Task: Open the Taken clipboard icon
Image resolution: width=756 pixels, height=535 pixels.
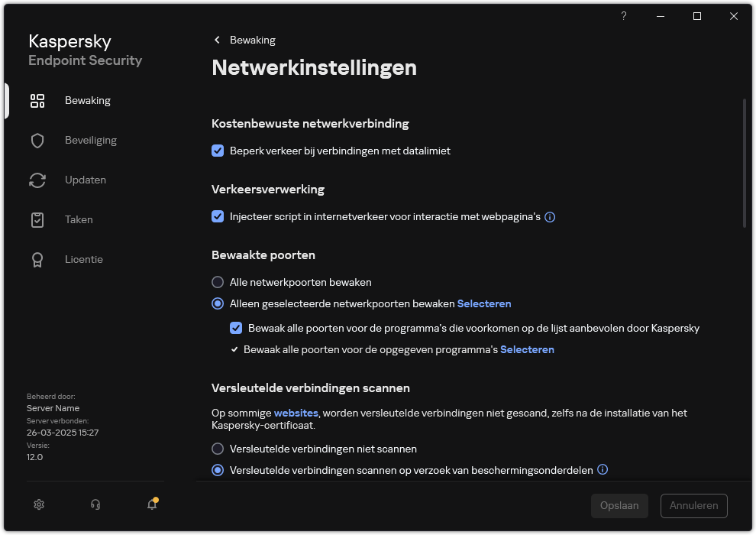Action: coord(37,219)
